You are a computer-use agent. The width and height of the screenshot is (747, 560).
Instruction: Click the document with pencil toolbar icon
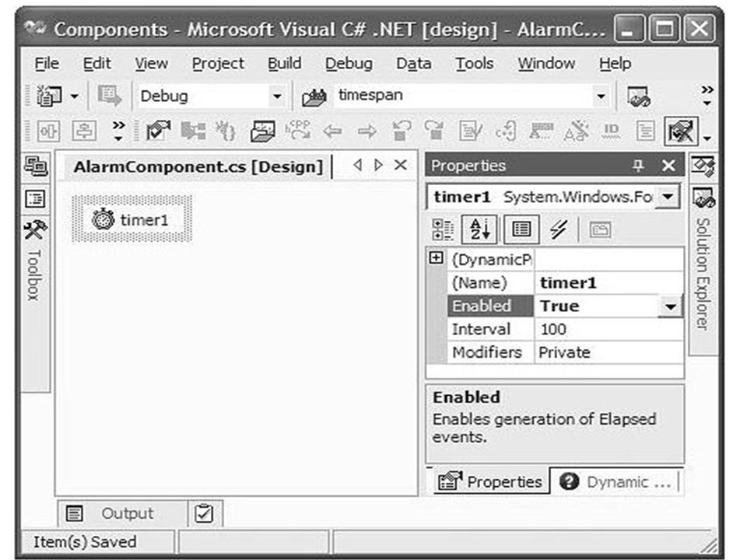(470, 131)
